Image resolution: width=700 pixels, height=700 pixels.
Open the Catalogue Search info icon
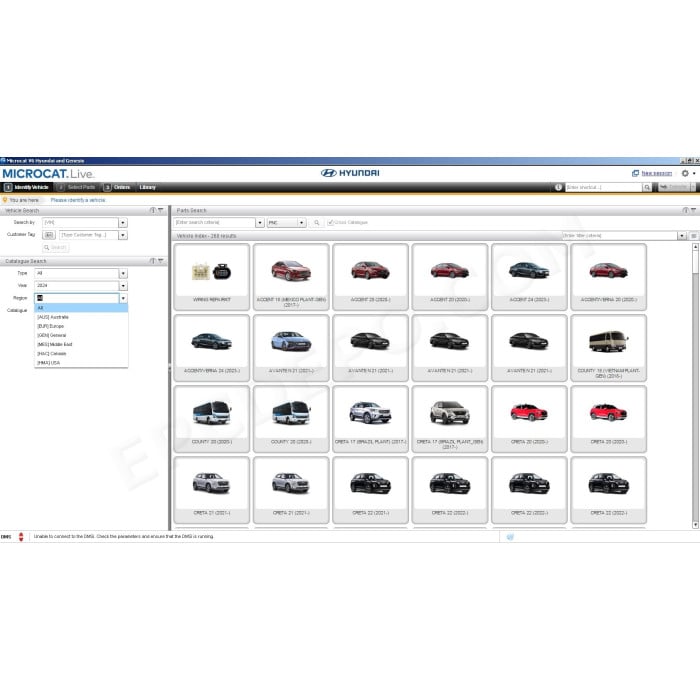(x=153, y=261)
